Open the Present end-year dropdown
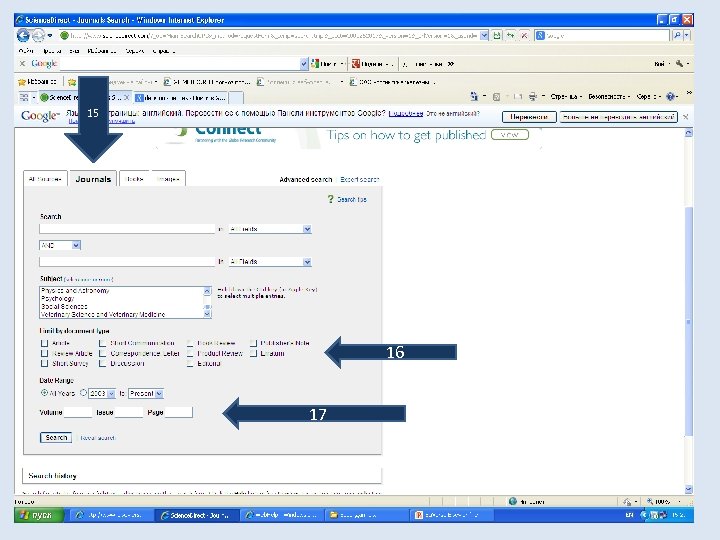 [146, 394]
